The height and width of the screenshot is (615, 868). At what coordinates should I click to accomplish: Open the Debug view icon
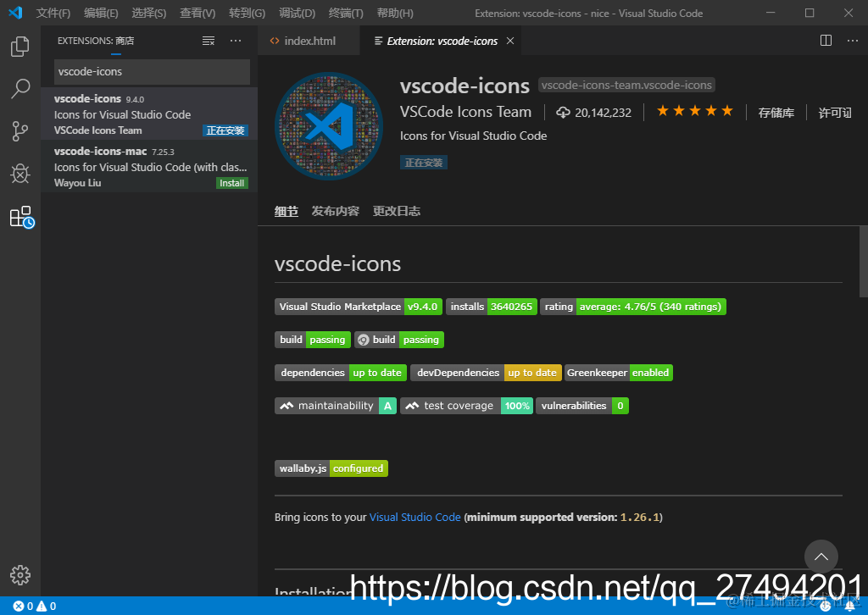pyautogui.click(x=20, y=174)
